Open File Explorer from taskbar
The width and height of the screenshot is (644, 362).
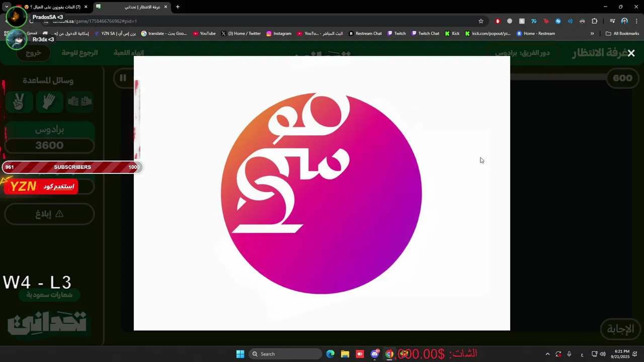click(x=345, y=354)
